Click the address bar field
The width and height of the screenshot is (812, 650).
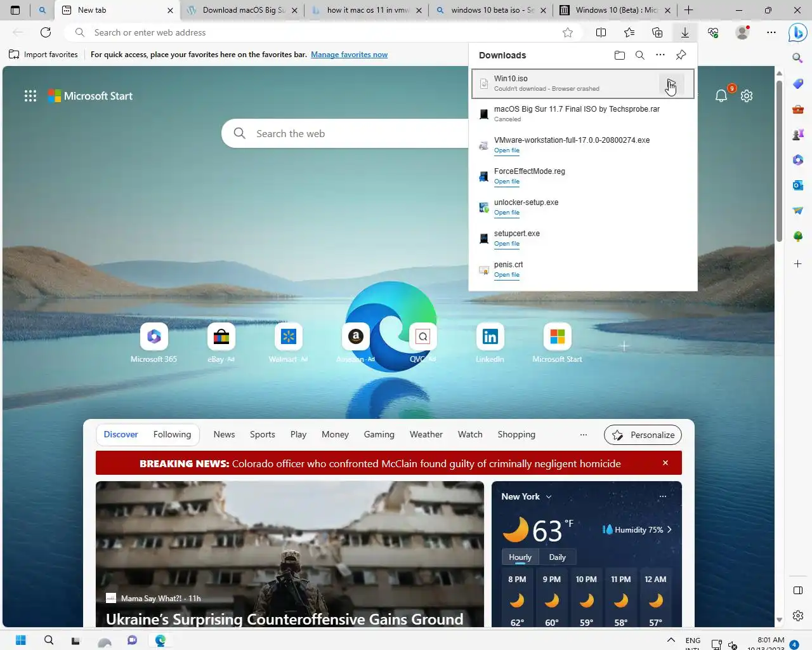click(x=324, y=32)
